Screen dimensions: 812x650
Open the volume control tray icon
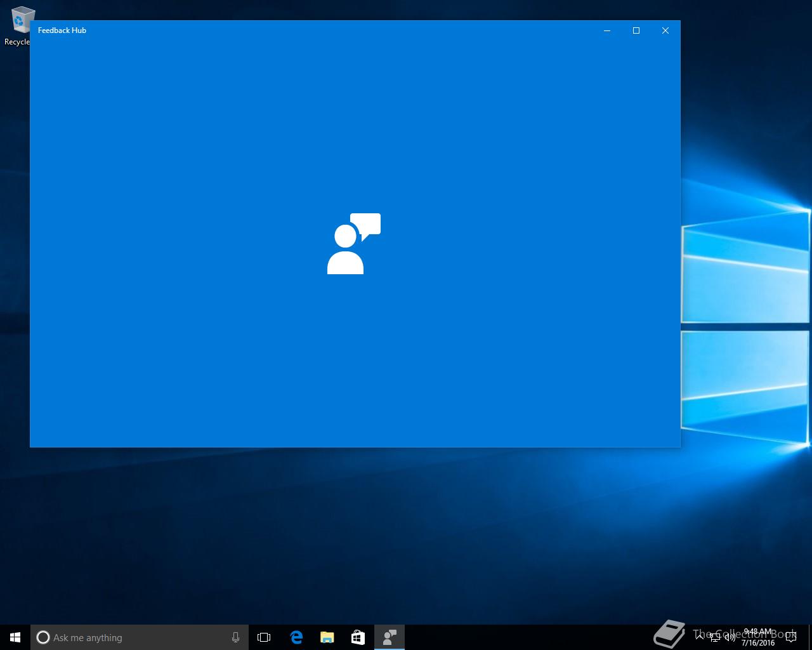pyautogui.click(x=730, y=637)
